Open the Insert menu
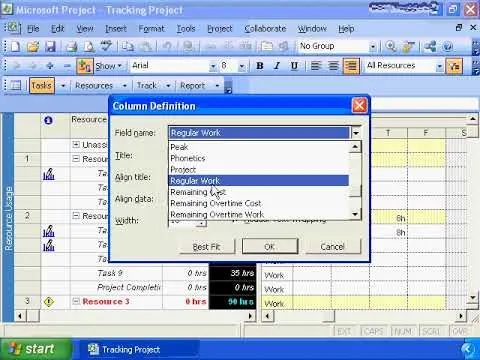Viewport: 480px width, 360px height. pyautogui.click(x=116, y=29)
